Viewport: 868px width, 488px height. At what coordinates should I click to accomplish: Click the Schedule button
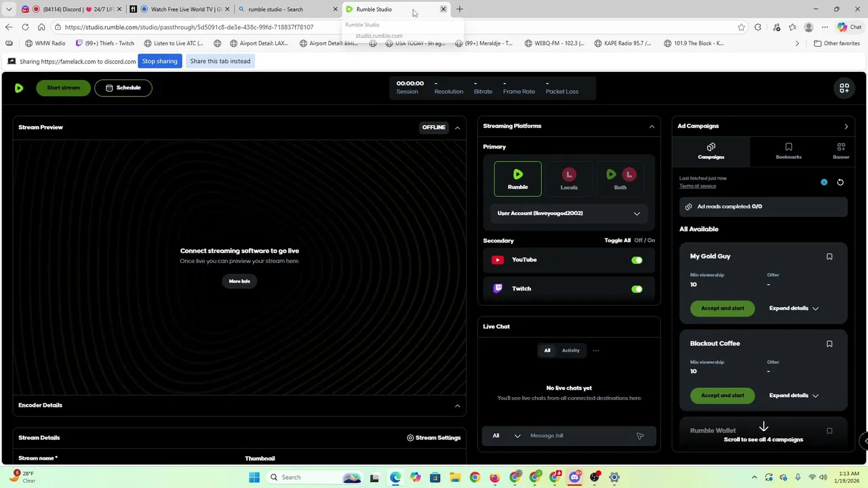point(123,88)
